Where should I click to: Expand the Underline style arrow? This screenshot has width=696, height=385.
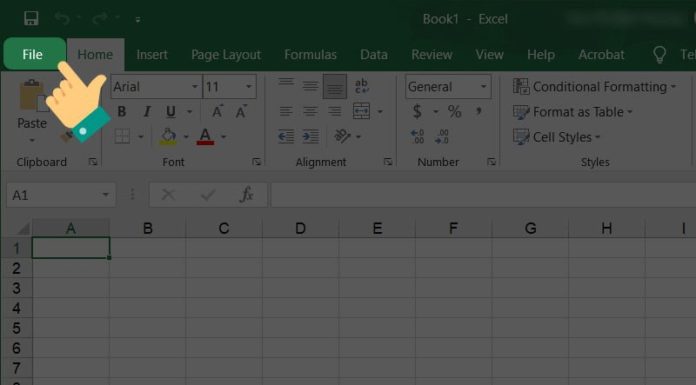190,111
